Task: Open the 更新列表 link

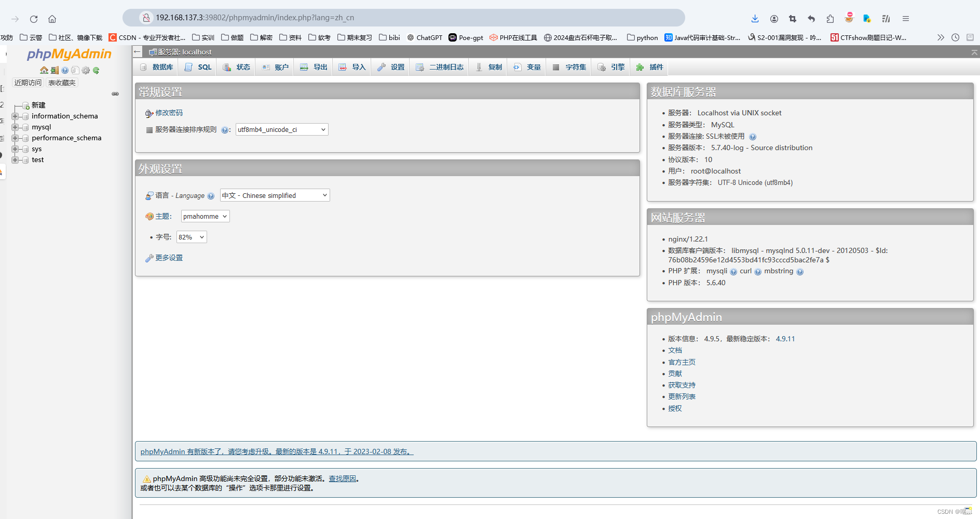Action: pos(682,397)
